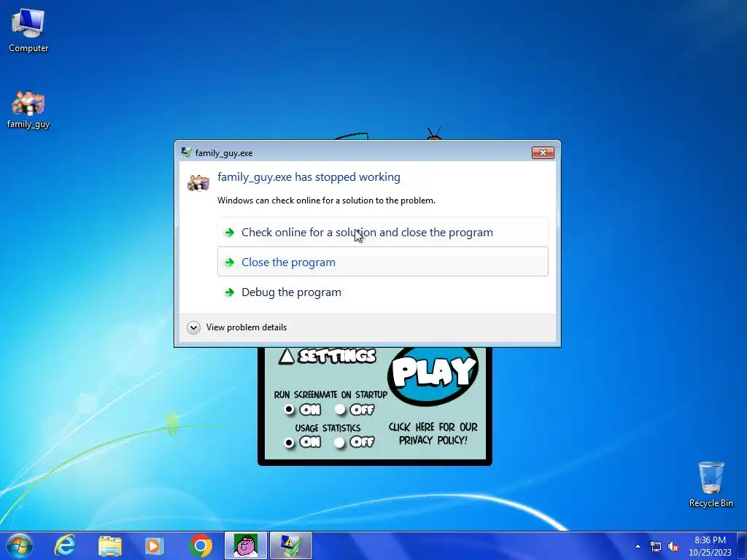Open Windows Explorer folder in taskbar
Viewport: 747px width, 560px height.
[x=110, y=545]
